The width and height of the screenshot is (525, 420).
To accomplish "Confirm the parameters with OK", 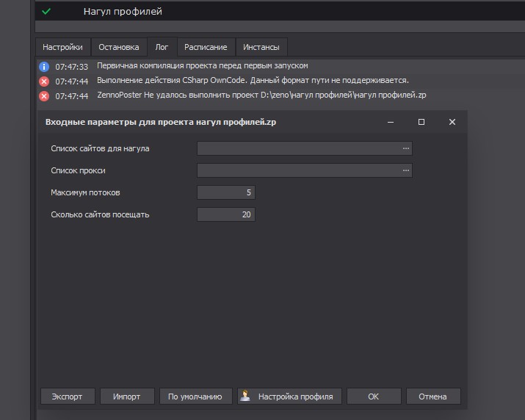I will click(x=373, y=397).
